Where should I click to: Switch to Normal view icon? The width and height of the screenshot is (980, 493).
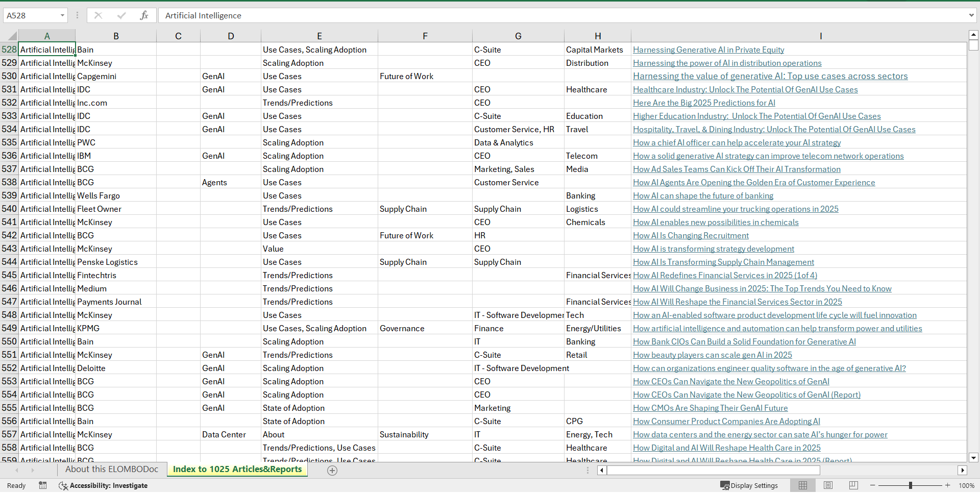click(803, 485)
